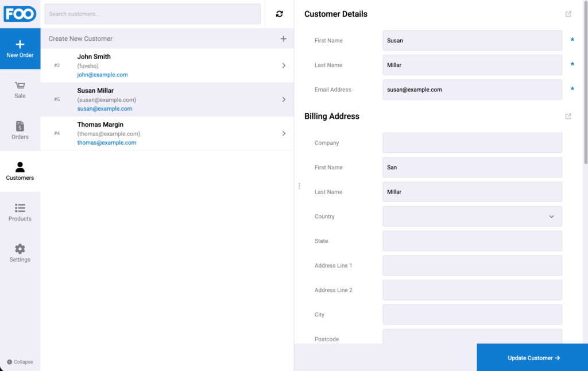Open Customer Details external link icon
Screen dimensions: 588x371
coord(568,14)
